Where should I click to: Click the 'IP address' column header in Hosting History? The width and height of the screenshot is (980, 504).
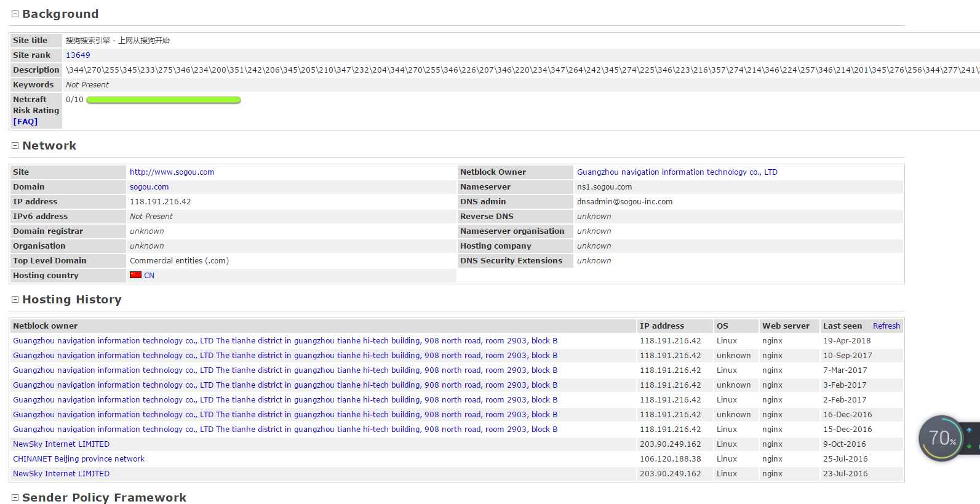[662, 326]
